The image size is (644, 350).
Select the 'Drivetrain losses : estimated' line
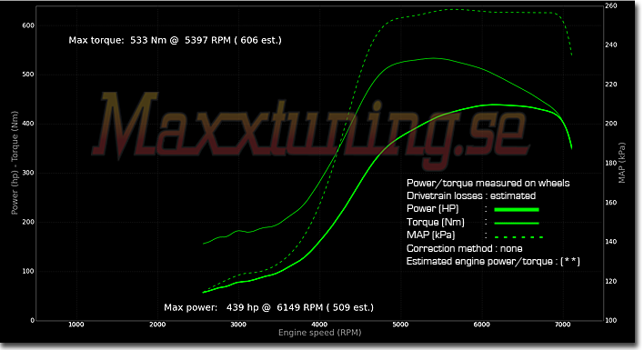pos(471,195)
